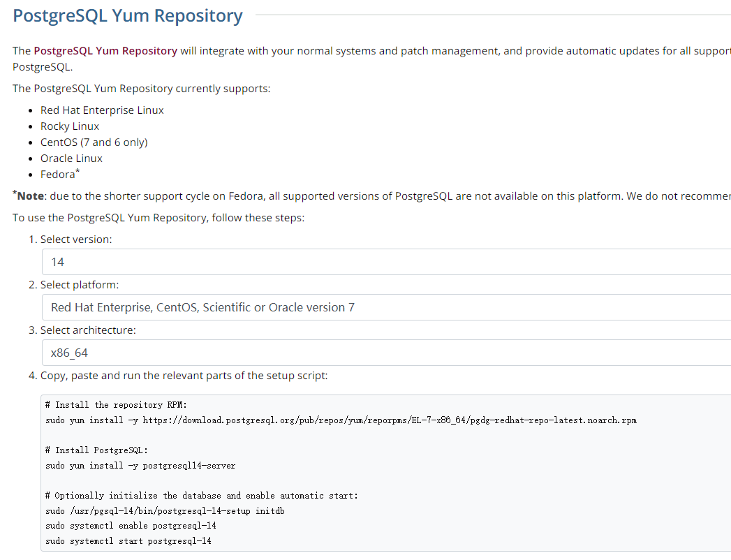
Task: Click the Red Hat Enterprise Linux list item
Action: click(x=102, y=110)
